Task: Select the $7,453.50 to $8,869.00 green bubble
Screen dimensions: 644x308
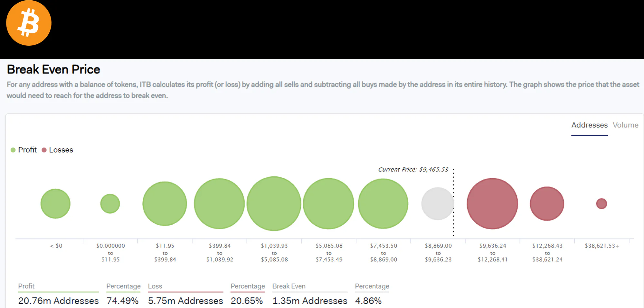Action: [383, 204]
